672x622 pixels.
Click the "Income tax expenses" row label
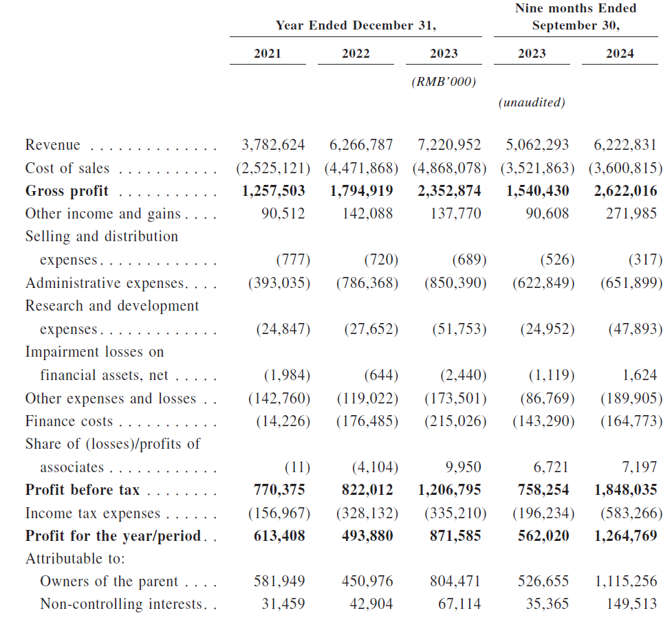click(93, 513)
